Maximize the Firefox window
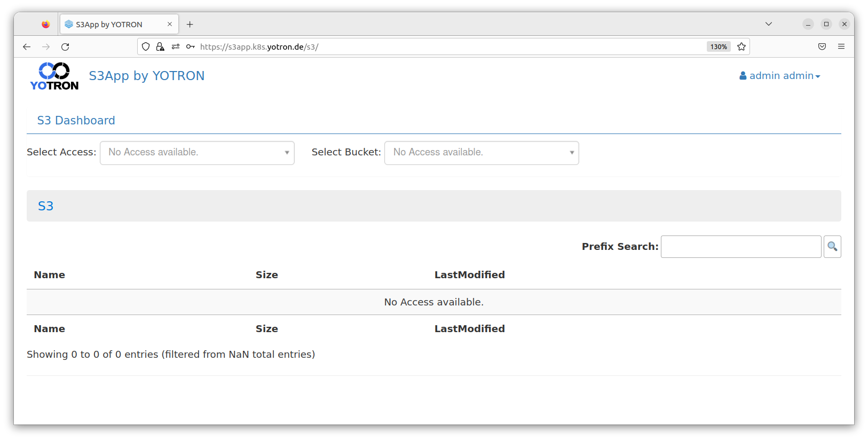 [826, 24]
